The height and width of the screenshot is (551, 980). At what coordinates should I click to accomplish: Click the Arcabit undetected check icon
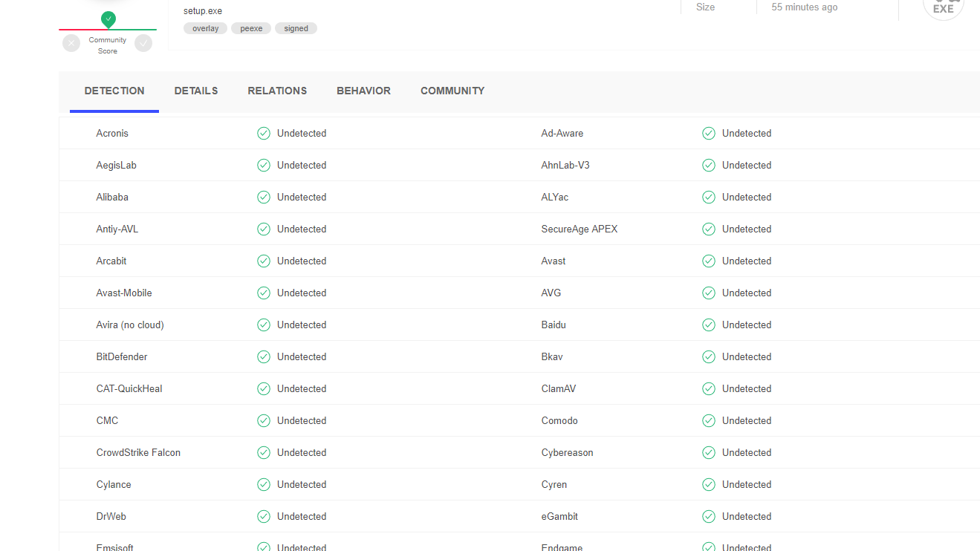(264, 261)
